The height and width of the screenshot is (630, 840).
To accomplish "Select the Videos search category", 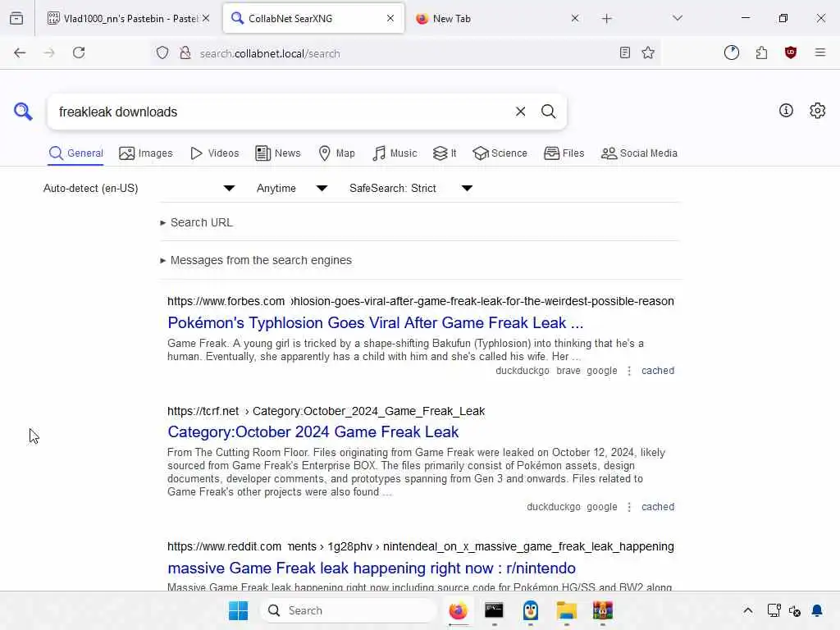I will click(214, 153).
